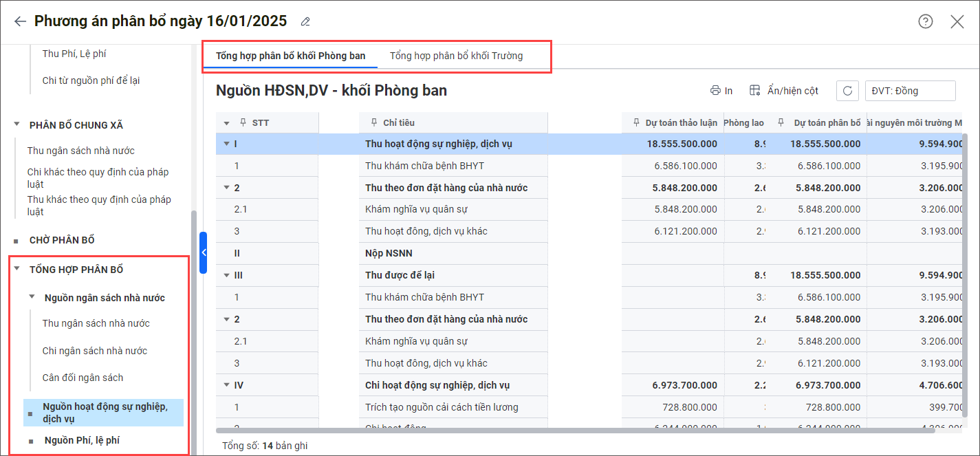
Task: Select Tổng hợp phân bổ khối Phòng ban tab
Action: coord(290,56)
